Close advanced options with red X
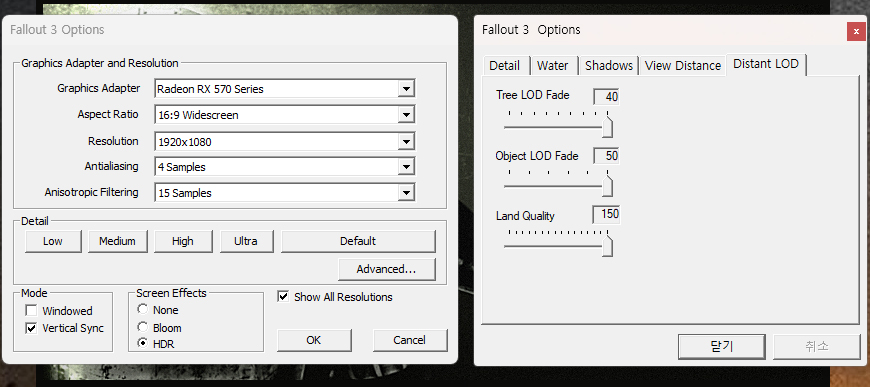Image resolution: width=870 pixels, height=387 pixels. click(856, 32)
